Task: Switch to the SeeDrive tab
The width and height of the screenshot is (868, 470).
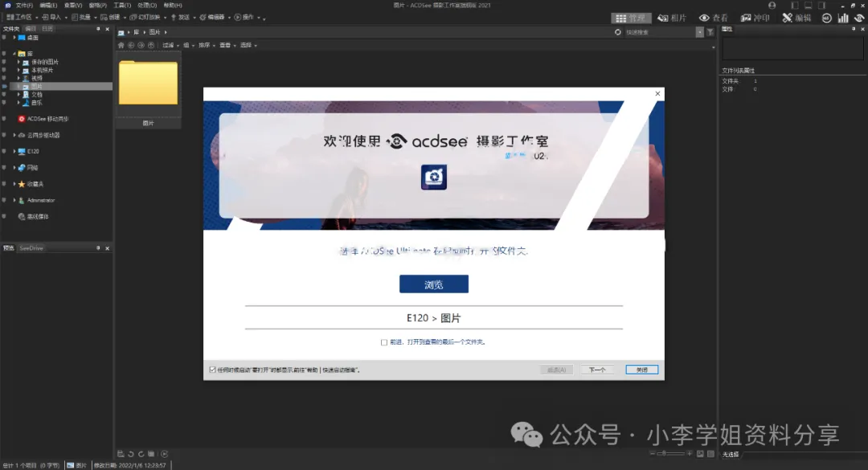Action: [x=31, y=248]
